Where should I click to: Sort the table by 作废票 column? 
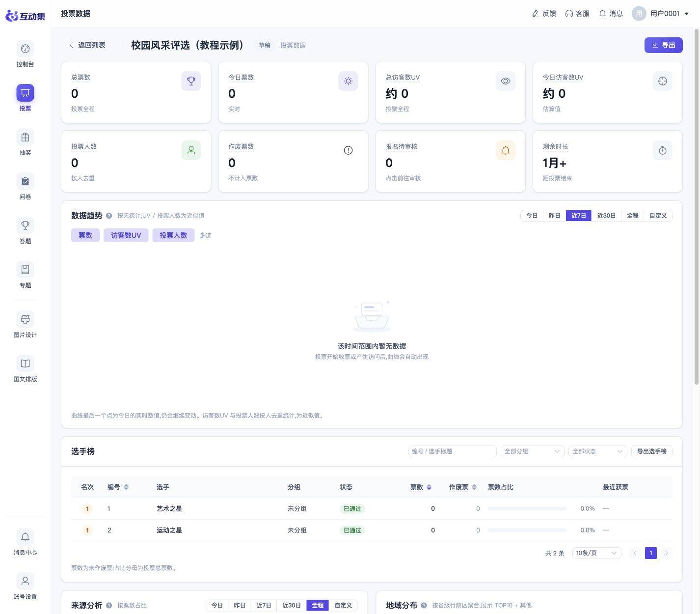tap(474, 487)
